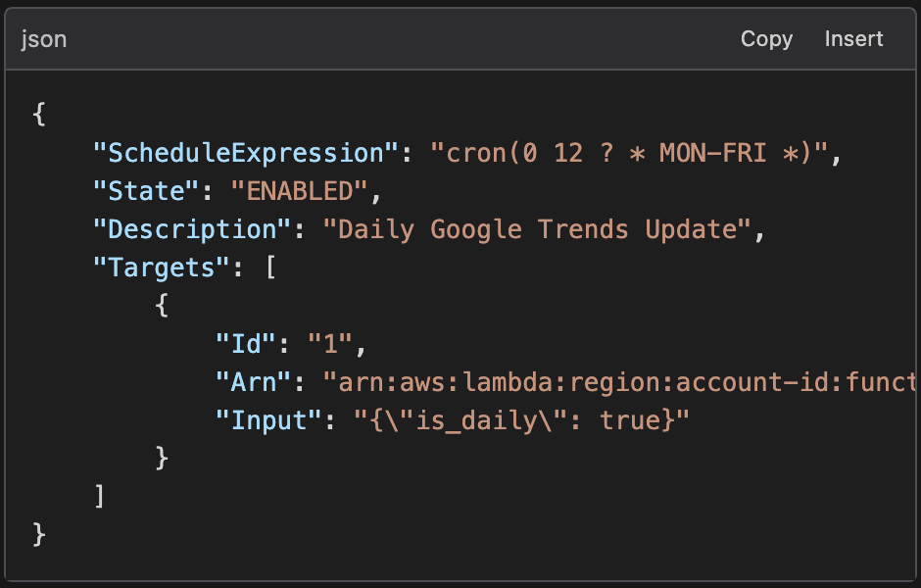Viewport: 921px width, 588px height.
Task: Select the json language label
Action: pyautogui.click(x=45, y=39)
